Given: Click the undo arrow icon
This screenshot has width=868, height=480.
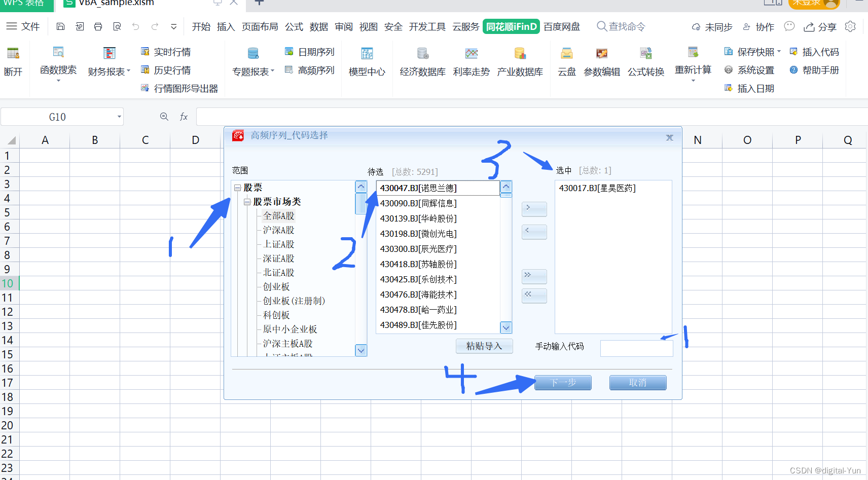Looking at the screenshot, I should [x=135, y=26].
